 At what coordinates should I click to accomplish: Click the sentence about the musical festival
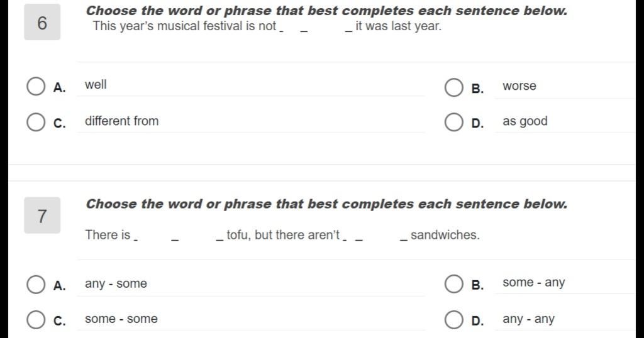tap(267, 26)
